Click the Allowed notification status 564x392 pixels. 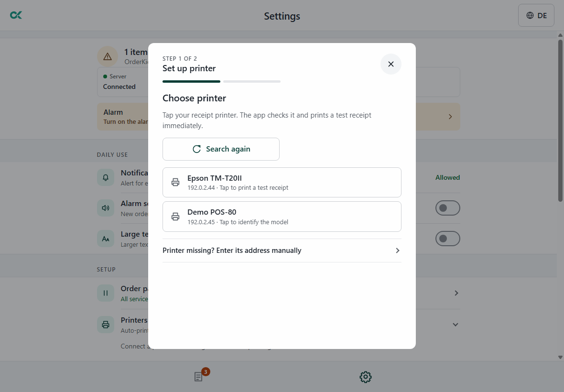[447, 177]
